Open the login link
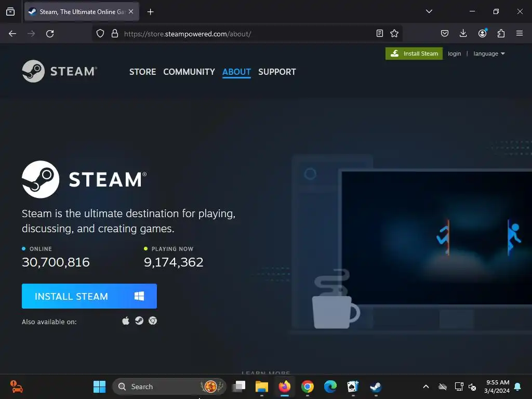The width and height of the screenshot is (532, 399). 454,54
